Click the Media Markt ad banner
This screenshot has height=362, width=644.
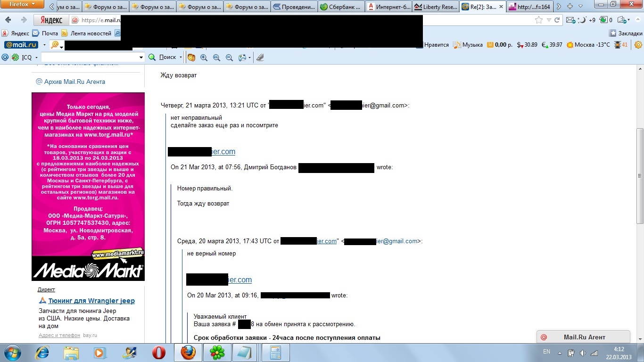point(88,187)
